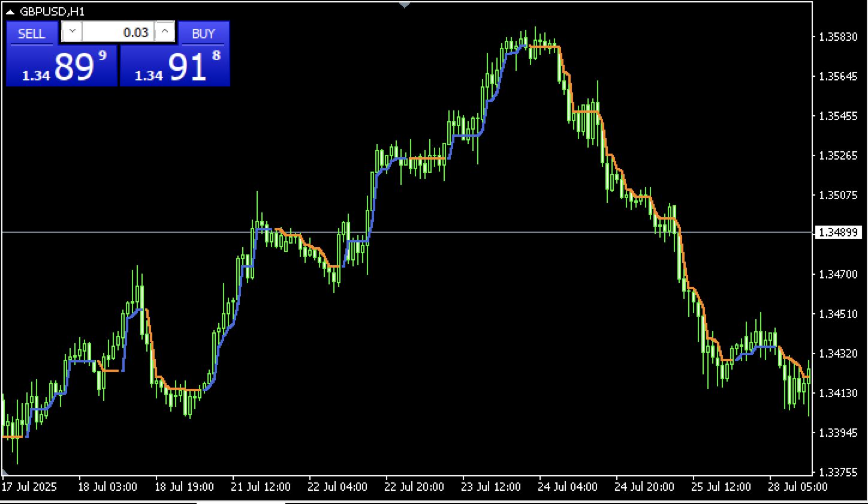Click the lot volume field showing 0.03

[118, 32]
